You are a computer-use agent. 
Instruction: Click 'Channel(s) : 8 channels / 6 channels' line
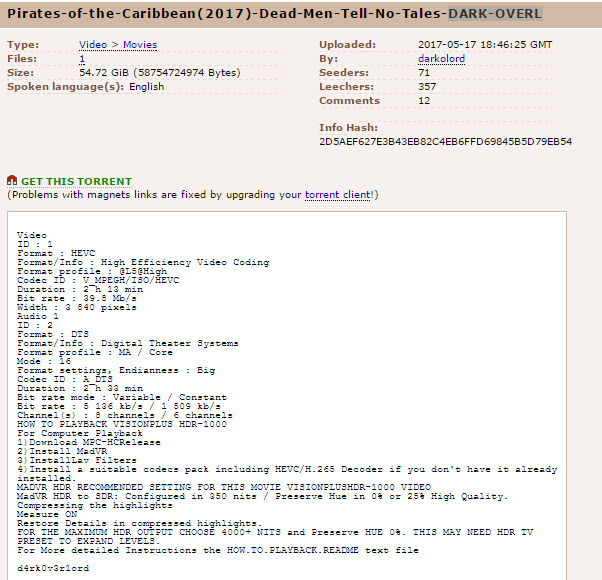pyautogui.click(x=125, y=415)
